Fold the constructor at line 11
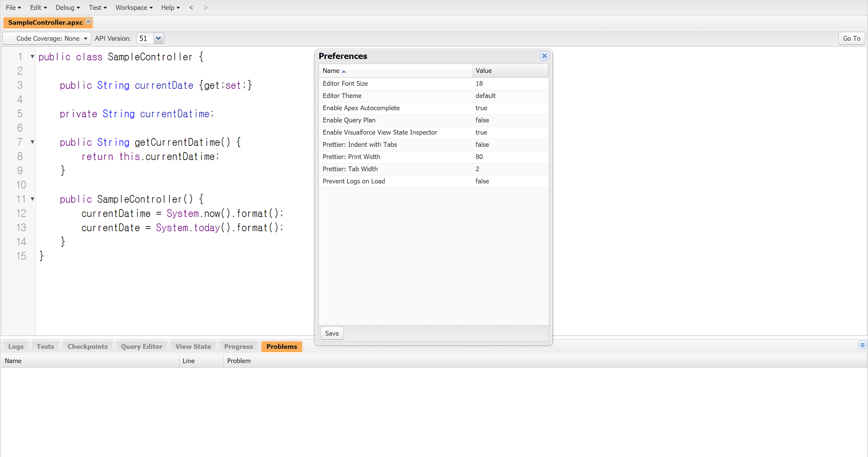The image size is (868, 457). [33, 199]
